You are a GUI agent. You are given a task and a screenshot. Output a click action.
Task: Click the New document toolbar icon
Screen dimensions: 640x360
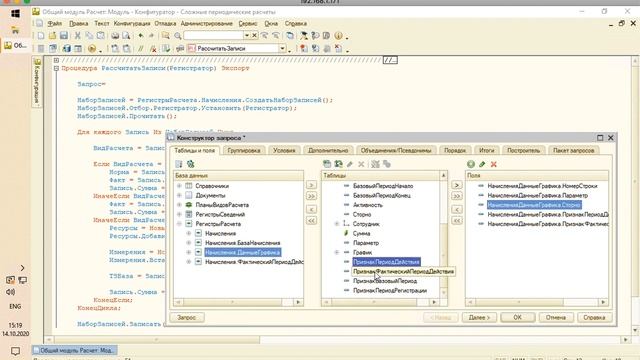(x=41, y=36)
